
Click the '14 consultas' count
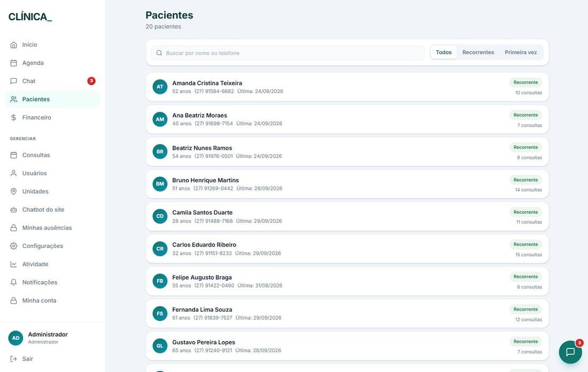pyautogui.click(x=528, y=190)
